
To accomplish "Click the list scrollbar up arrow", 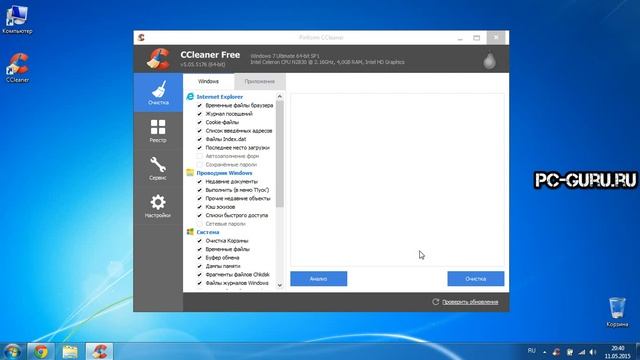I will coord(280,96).
